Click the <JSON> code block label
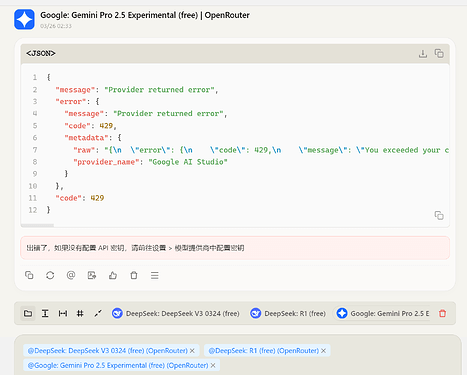Image resolution: width=467 pixels, height=375 pixels. pos(41,53)
